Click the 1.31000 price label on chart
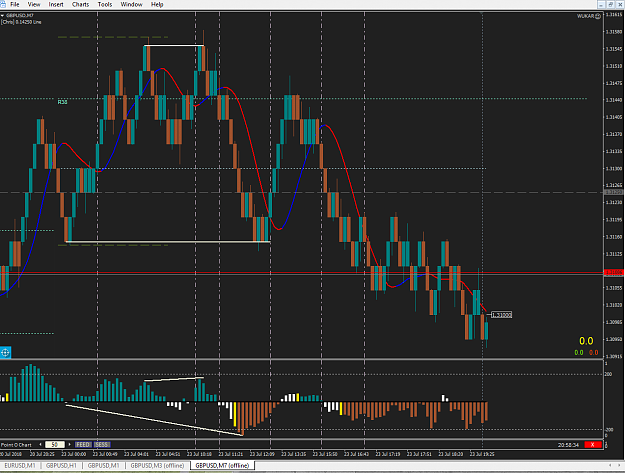The height and width of the screenshot is (473, 625). 501,315
